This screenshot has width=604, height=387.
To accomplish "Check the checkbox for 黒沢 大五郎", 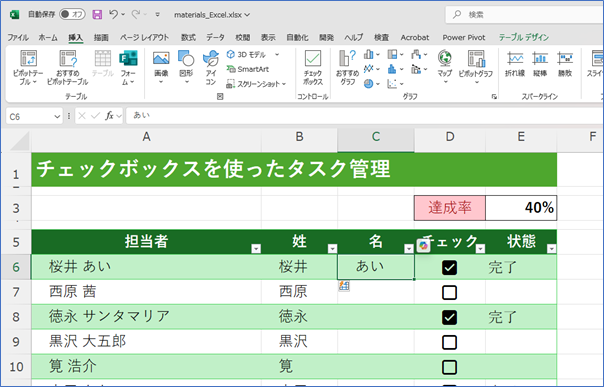I will click(x=450, y=342).
